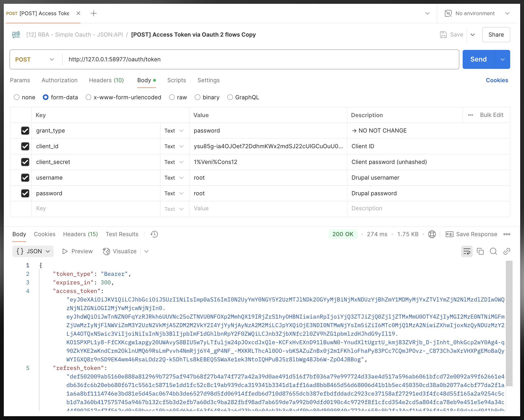Select raw body type radio

pyautogui.click(x=172, y=97)
